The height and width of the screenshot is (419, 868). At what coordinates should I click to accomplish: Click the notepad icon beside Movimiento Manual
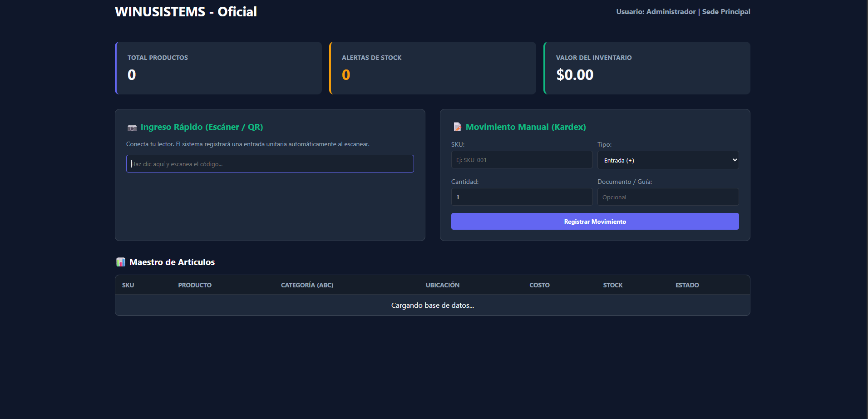click(457, 127)
